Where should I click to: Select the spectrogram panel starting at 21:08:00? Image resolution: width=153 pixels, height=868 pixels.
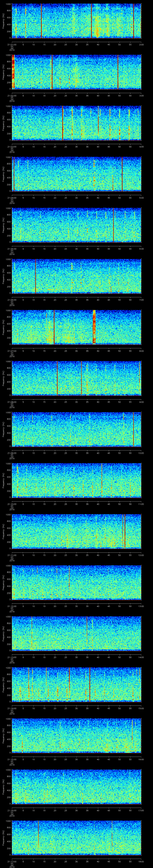[x=77, y=378]
